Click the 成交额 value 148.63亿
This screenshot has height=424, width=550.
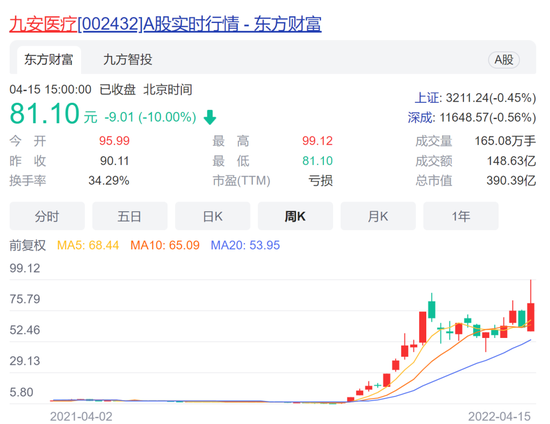pyautogui.click(x=511, y=161)
